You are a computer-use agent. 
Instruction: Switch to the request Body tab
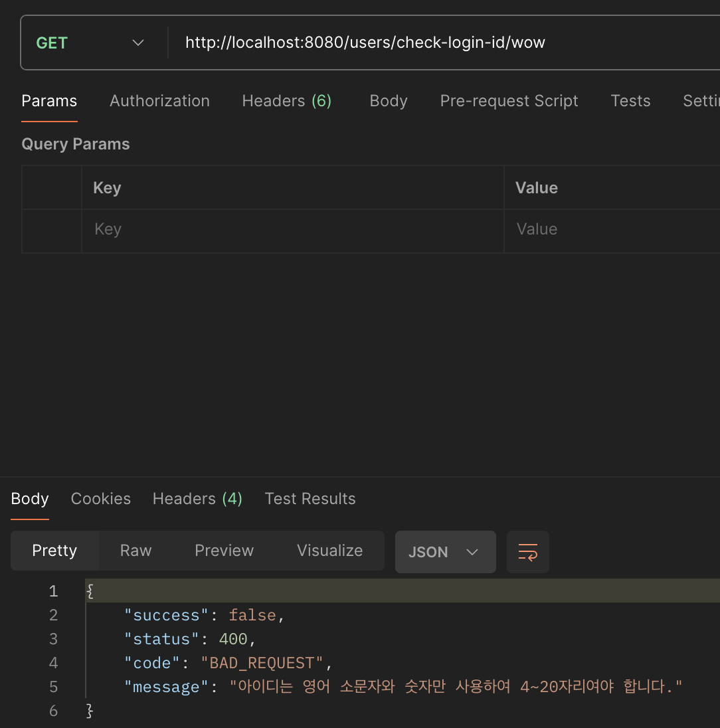pyautogui.click(x=389, y=101)
